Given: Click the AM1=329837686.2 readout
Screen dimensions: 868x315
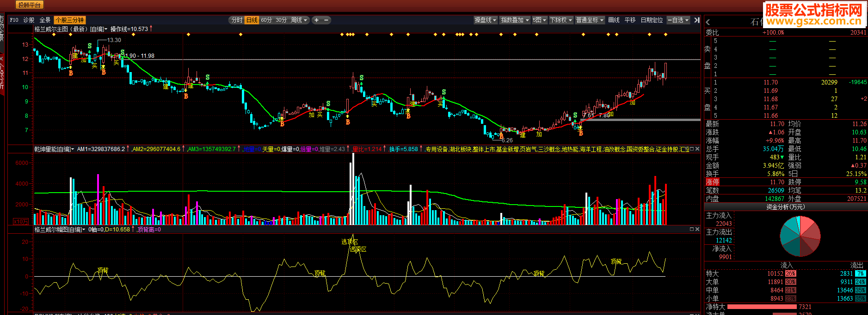Looking at the screenshot, I should tap(101, 149).
